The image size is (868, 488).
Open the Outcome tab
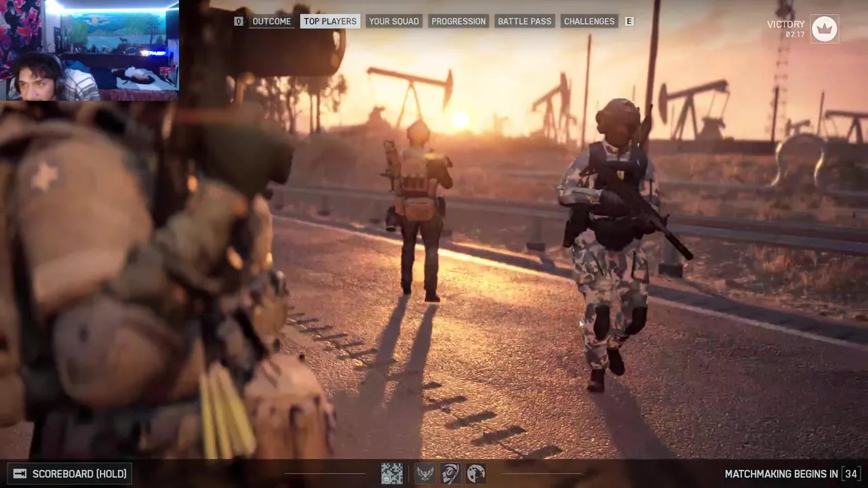271,21
